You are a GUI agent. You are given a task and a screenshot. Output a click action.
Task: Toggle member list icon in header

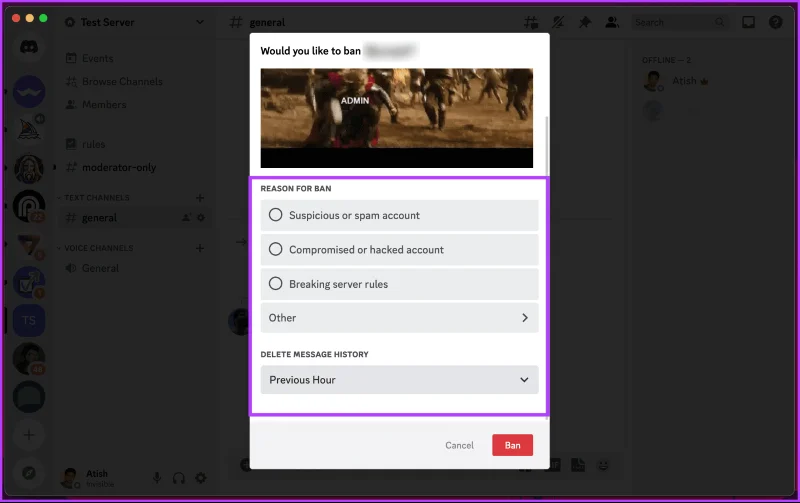tap(612, 22)
